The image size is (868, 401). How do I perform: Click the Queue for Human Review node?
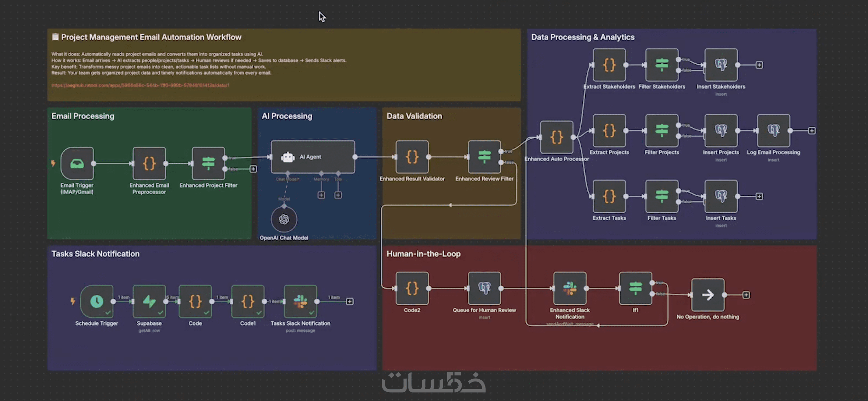point(484,288)
